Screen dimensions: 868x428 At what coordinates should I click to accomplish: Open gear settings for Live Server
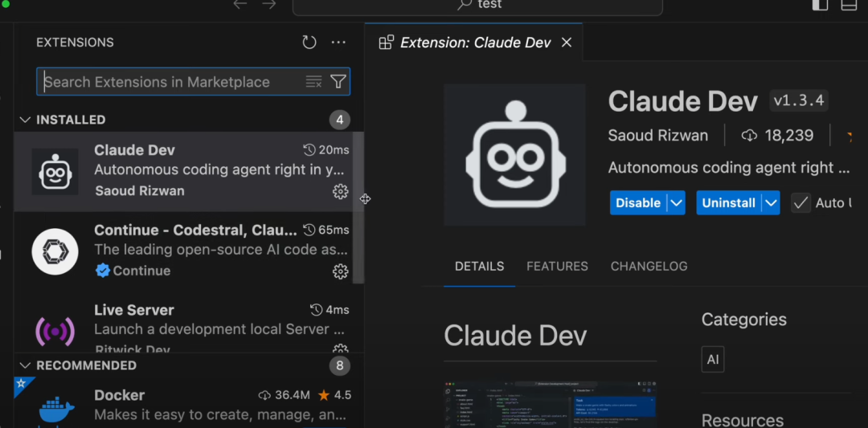[341, 349]
